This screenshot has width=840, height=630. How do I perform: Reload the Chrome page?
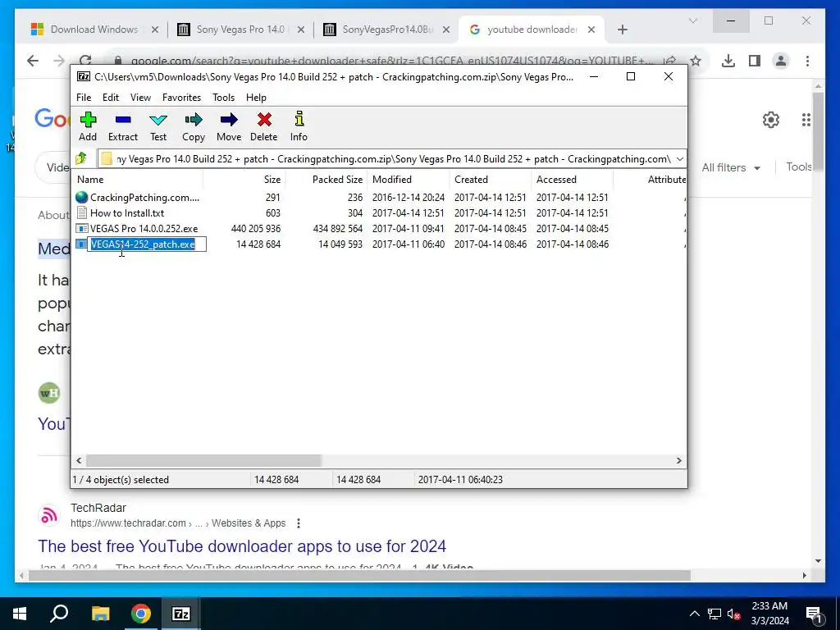point(85,60)
